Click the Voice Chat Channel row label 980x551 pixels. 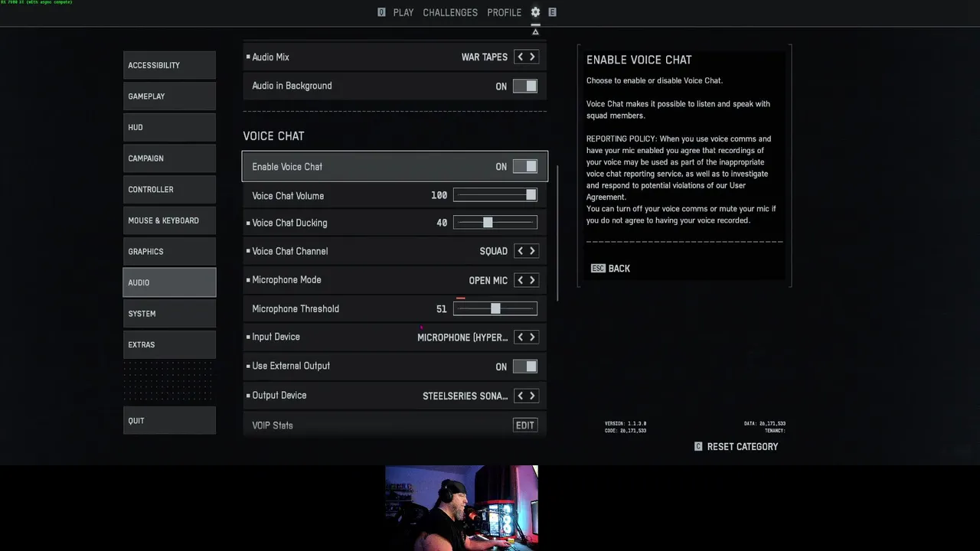[x=290, y=251]
